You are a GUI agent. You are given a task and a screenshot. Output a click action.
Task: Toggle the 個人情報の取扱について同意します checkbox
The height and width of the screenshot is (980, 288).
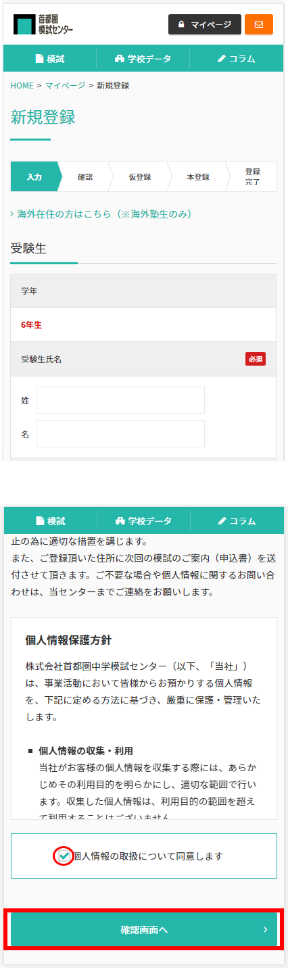(64, 856)
